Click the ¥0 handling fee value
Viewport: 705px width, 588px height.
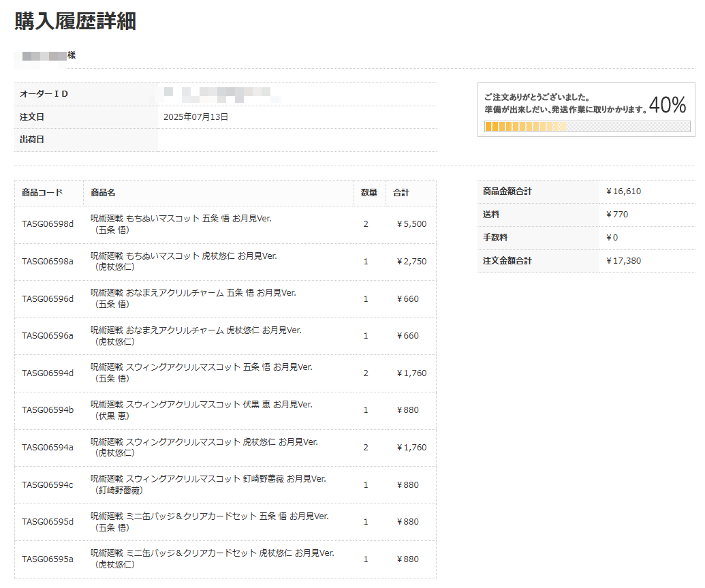tap(612, 238)
